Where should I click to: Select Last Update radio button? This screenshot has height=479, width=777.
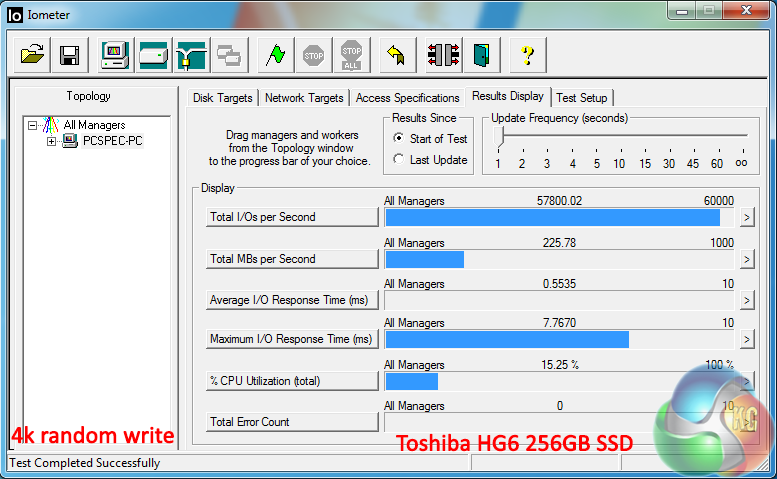point(398,159)
